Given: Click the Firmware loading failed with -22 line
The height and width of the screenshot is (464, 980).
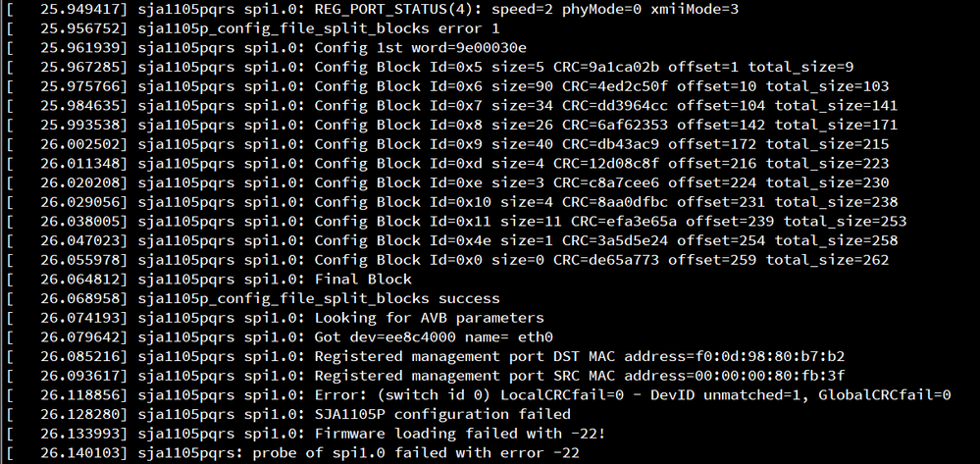Looking at the screenshot, I should pyautogui.click(x=306, y=434).
